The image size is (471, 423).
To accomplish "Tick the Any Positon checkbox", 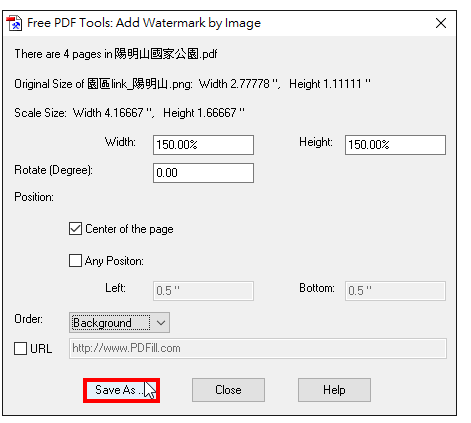I will (75, 261).
